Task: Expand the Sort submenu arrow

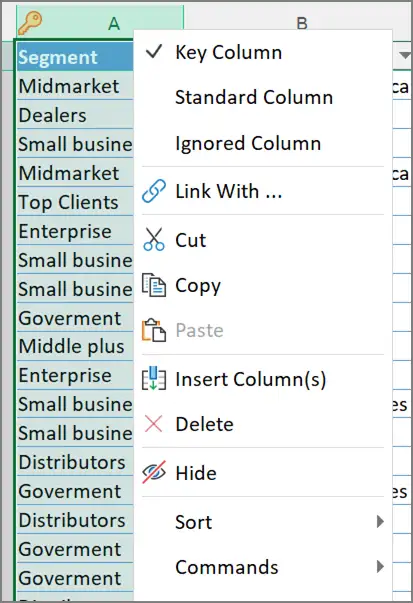Action: point(380,521)
